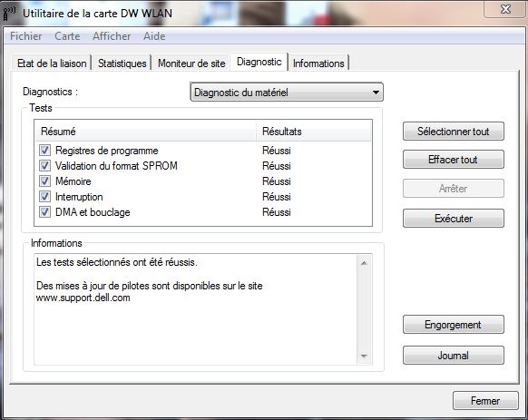
Task: Click the Engorgement button
Action: [x=454, y=325]
